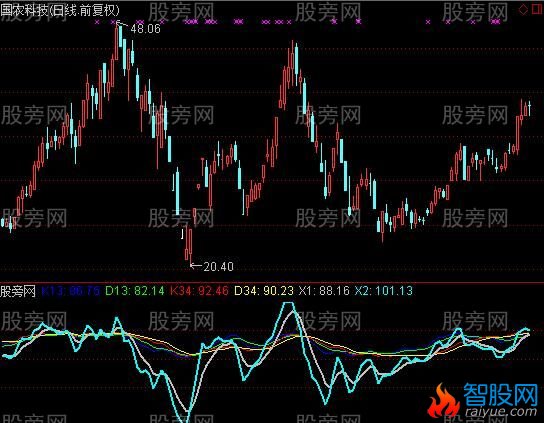Select the D34: 90.23 indicator label
The image size is (544, 423).
point(264,291)
